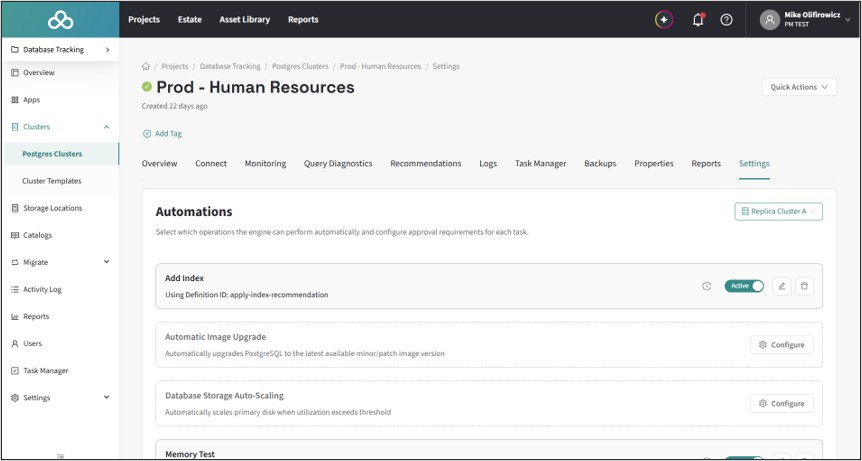Click the Reports sidebar chart icon

pos(15,316)
